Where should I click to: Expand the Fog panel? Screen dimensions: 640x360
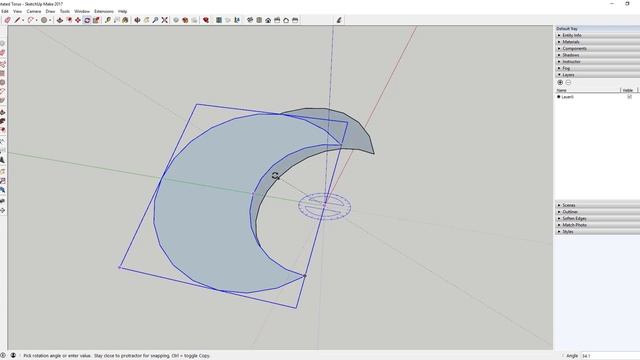[x=597, y=68]
